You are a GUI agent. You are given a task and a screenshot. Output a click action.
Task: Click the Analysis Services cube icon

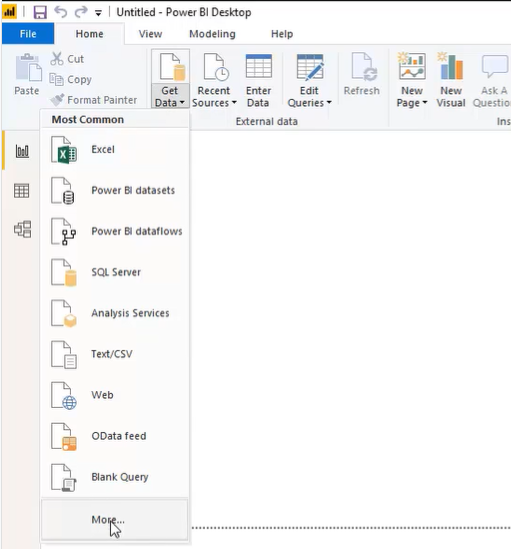(64, 314)
